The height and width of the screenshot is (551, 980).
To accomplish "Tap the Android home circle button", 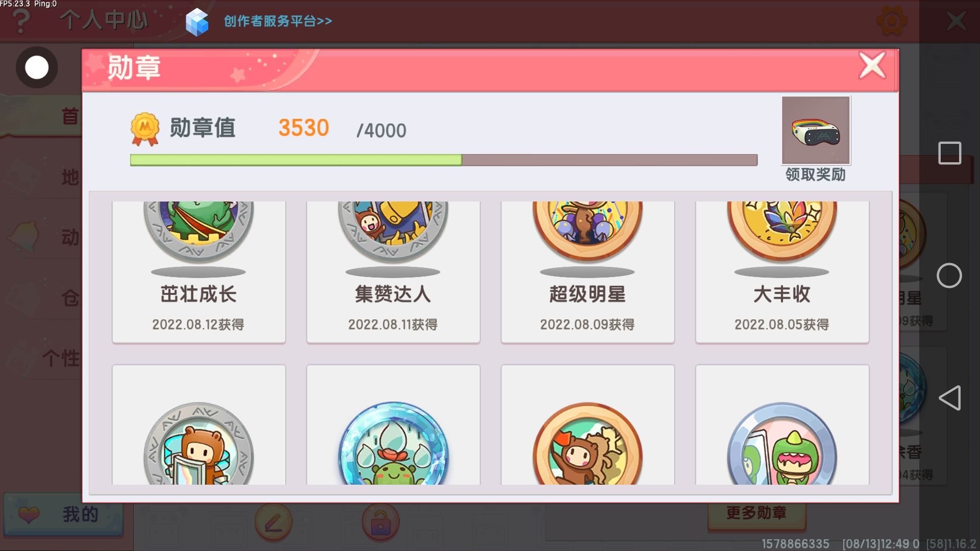I will coord(949,276).
